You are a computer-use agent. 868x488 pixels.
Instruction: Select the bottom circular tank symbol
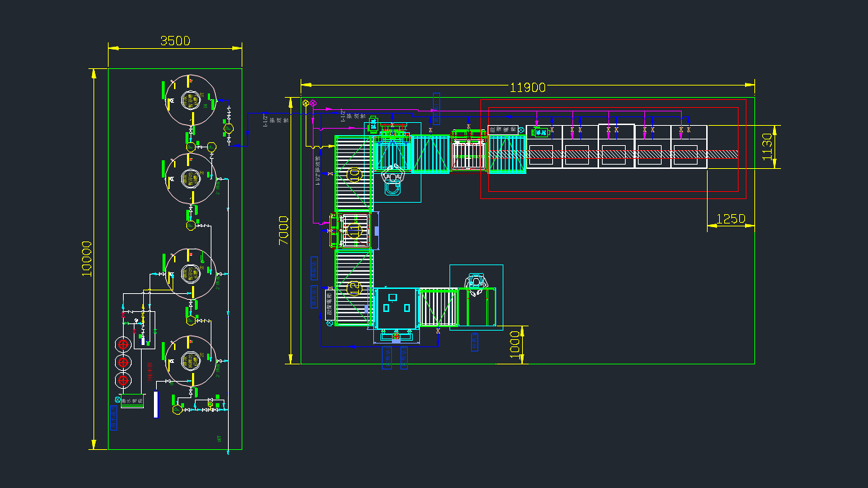pos(191,361)
